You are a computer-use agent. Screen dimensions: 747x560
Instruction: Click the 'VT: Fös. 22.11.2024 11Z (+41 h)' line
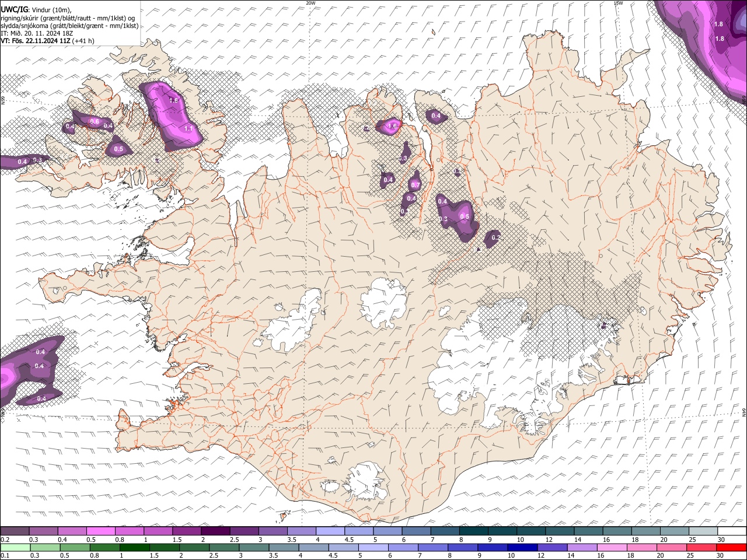[47, 41]
